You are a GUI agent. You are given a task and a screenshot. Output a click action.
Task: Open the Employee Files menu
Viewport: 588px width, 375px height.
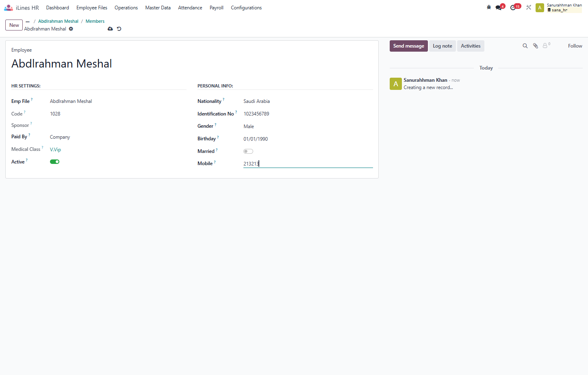coord(92,8)
